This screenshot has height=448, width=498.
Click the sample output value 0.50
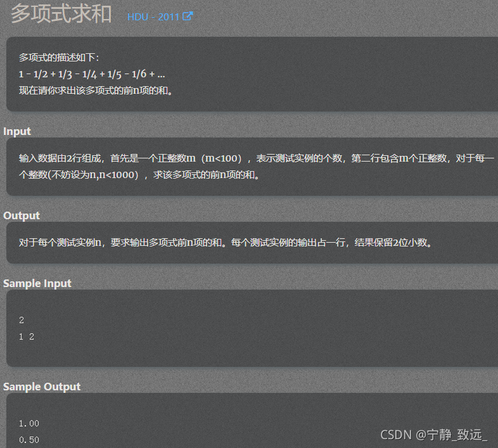tap(29, 440)
